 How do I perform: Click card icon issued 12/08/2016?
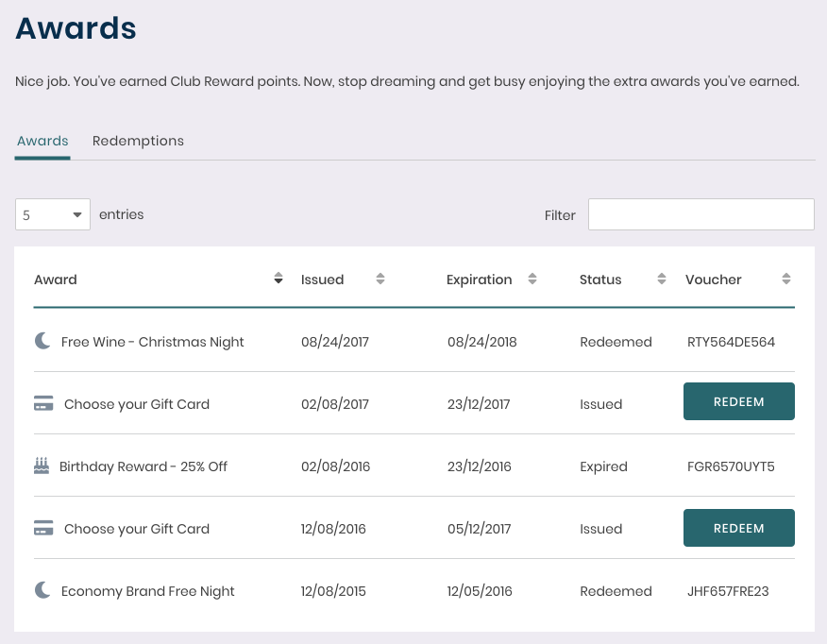click(x=43, y=528)
